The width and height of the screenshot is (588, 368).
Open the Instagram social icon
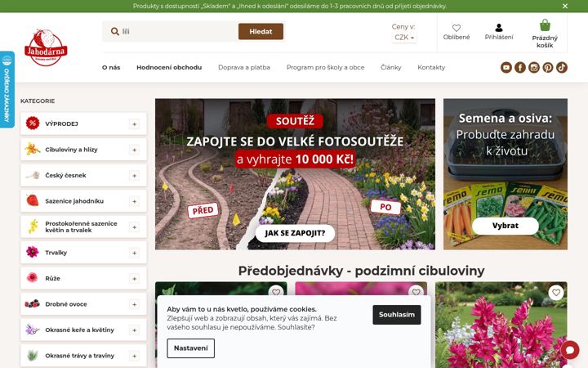tap(534, 68)
